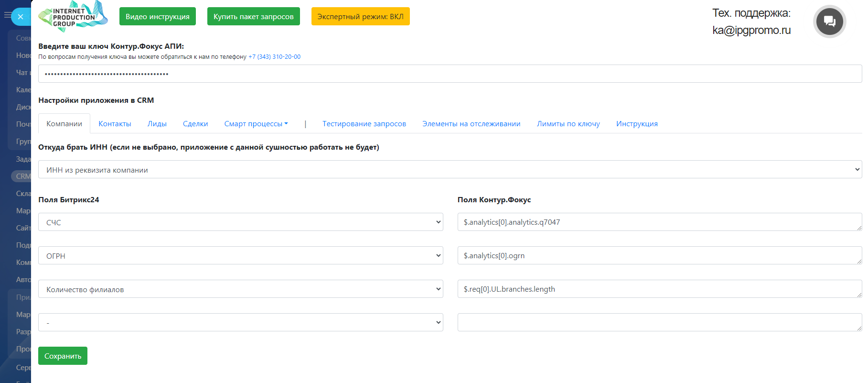Switch to the Сделки tab
868x383 pixels.
195,124
